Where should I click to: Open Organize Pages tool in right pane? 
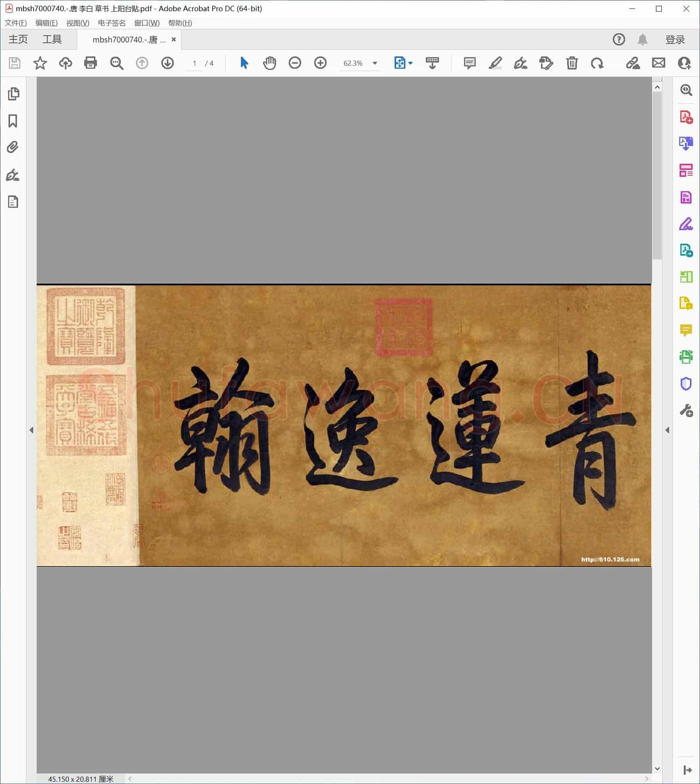point(686,170)
